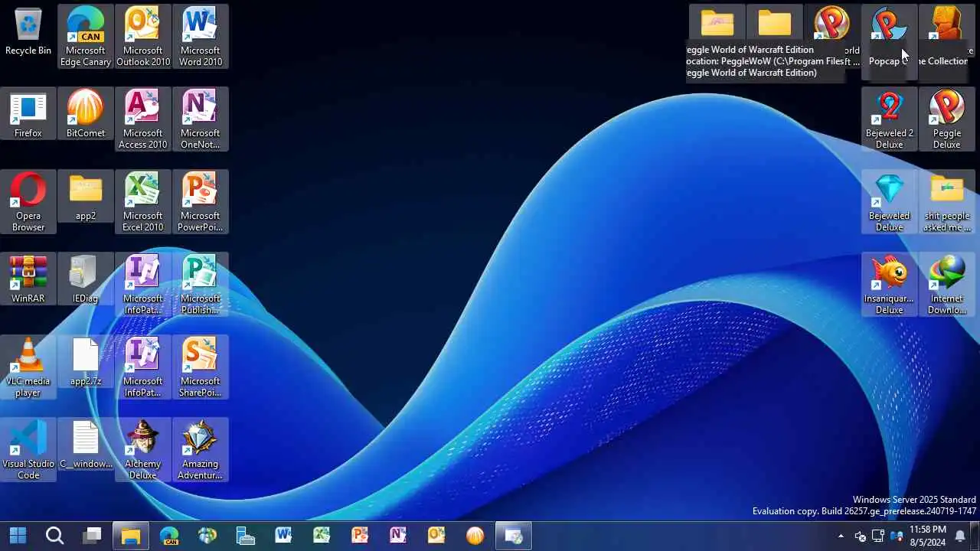Viewport: 980px width, 551px height.
Task: Select the Microsoft SharePoint desktop shortcut
Action: coord(201,367)
